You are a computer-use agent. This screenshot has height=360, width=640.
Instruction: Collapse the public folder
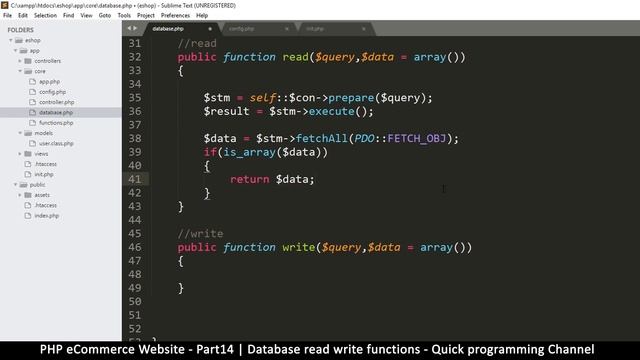pos(16,184)
